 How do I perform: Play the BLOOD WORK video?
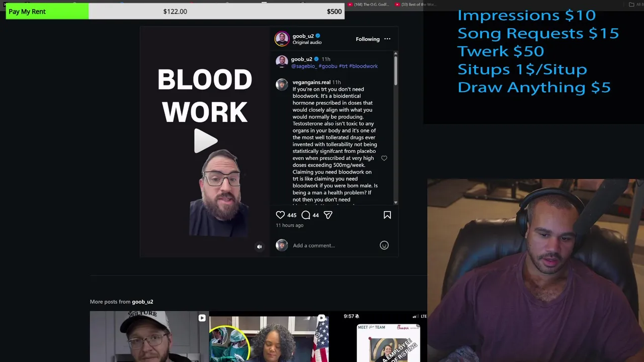tap(206, 141)
